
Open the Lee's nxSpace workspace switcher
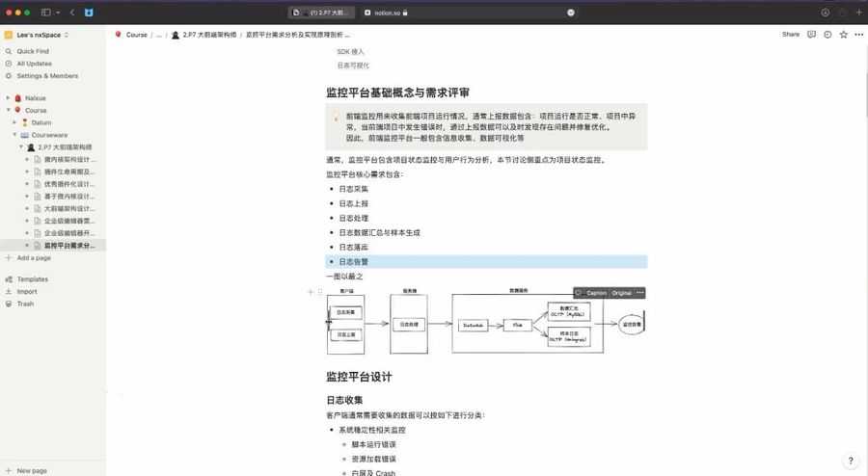pyautogui.click(x=39, y=35)
